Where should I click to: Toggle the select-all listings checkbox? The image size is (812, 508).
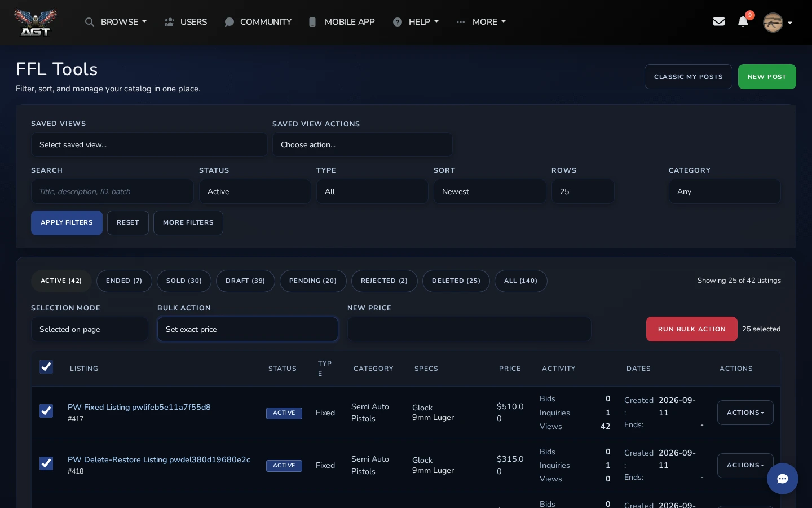(46, 367)
